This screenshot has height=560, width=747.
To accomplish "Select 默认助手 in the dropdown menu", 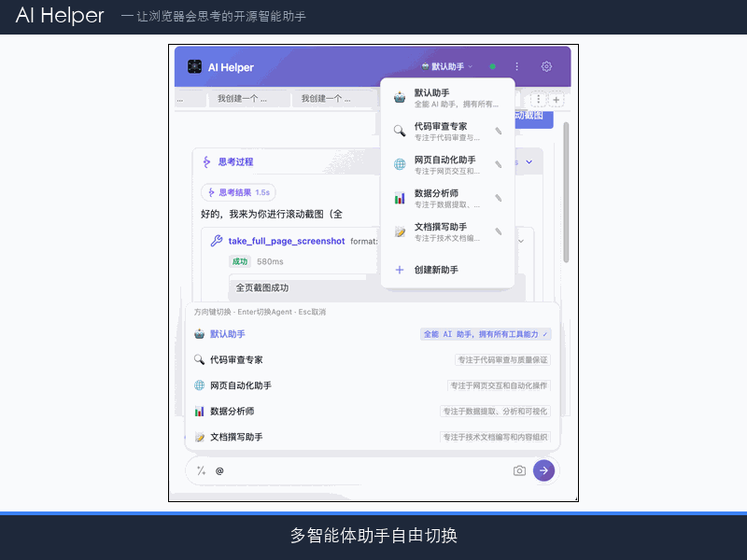I will pos(447,98).
